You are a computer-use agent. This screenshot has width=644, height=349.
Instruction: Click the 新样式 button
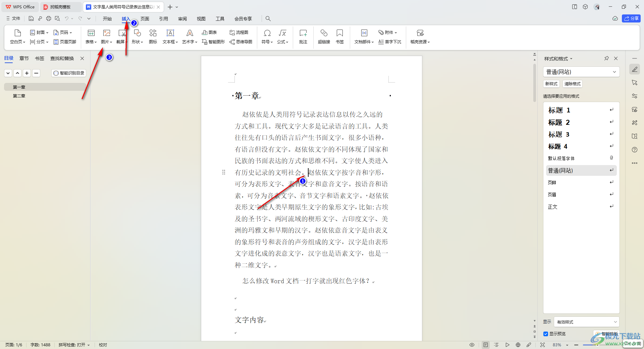(x=551, y=84)
